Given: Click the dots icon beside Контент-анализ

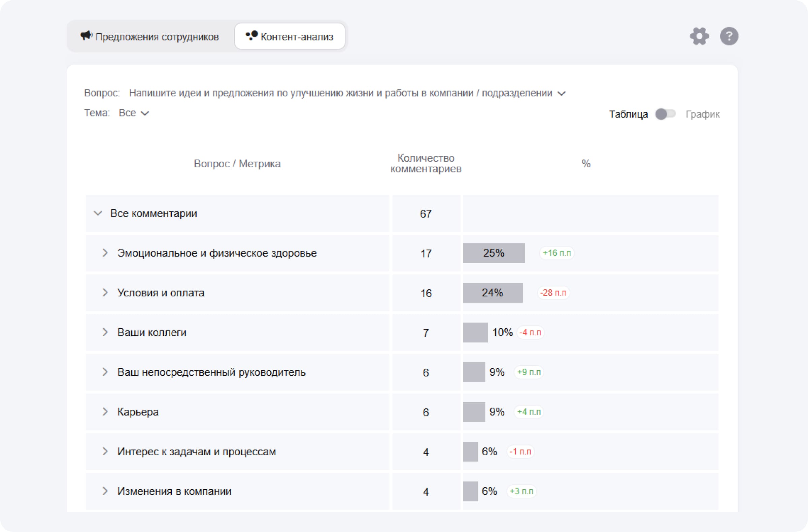Looking at the screenshot, I should click(x=251, y=35).
